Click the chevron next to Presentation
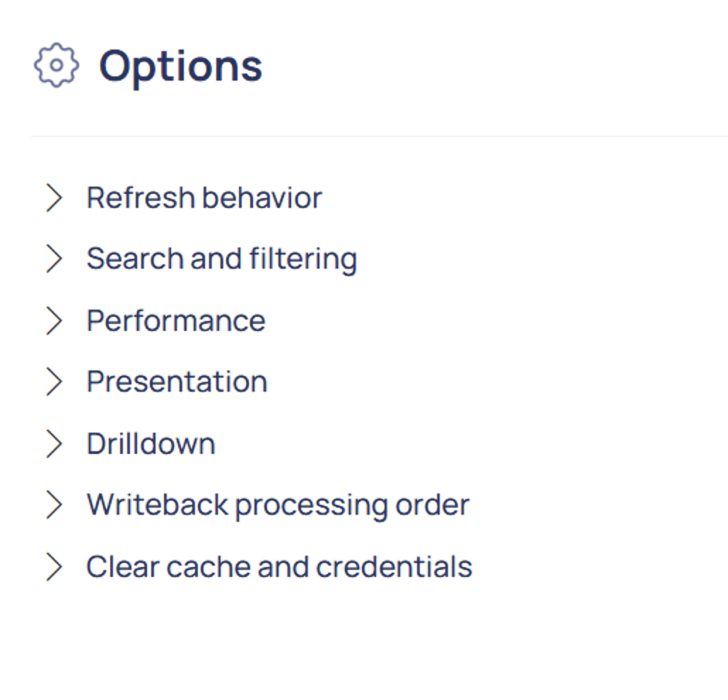The image size is (728, 700). coord(54,383)
